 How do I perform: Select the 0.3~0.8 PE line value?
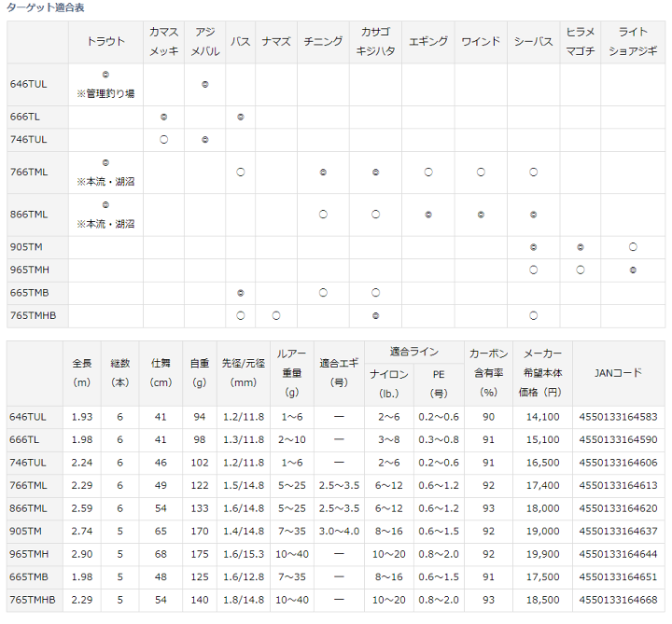pyautogui.click(x=439, y=440)
